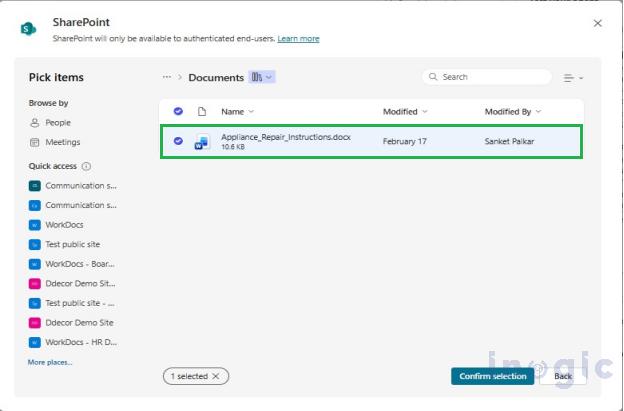Click the WorkDocs blue site icon
The image size is (624, 411).
pyautogui.click(x=35, y=225)
